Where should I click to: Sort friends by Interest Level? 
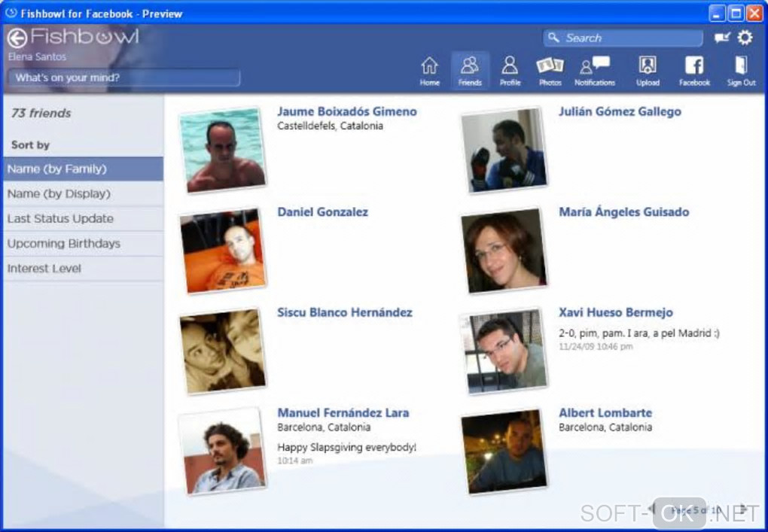(x=83, y=269)
